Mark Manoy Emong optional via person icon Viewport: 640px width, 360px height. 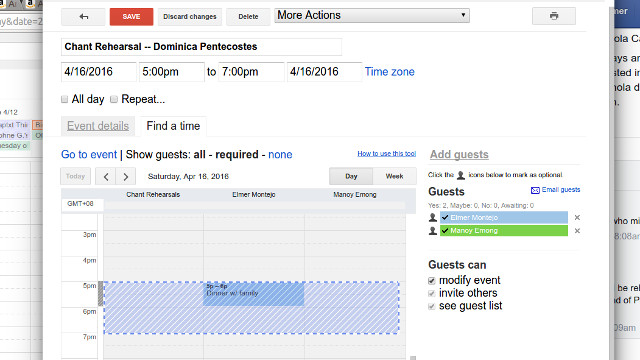433,231
